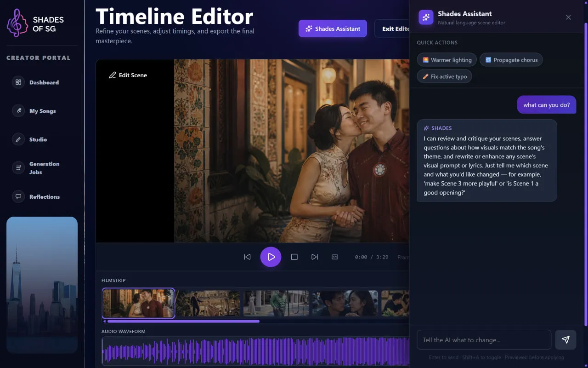Click the Generation Jobs list icon
588x368 pixels.
18,168
